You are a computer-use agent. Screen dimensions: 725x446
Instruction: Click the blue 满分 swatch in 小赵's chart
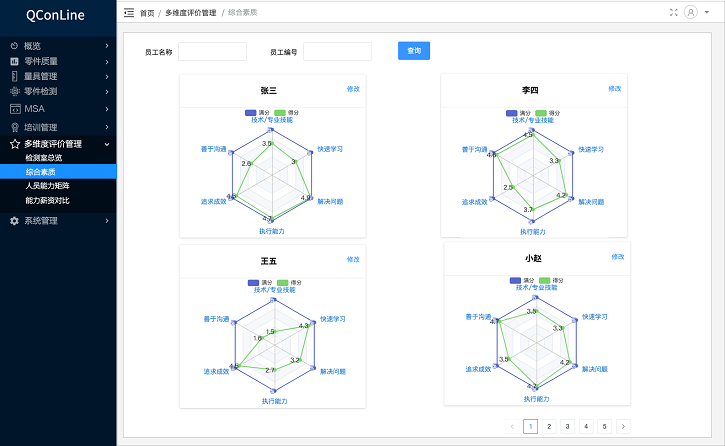[x=516, y=281]
